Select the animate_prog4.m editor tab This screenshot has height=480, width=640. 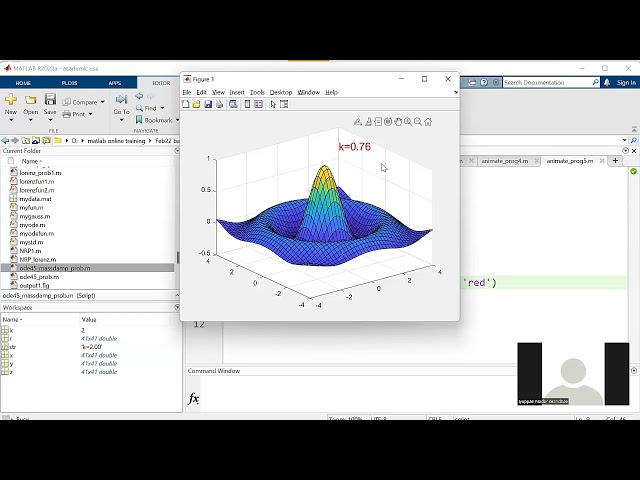504,161
